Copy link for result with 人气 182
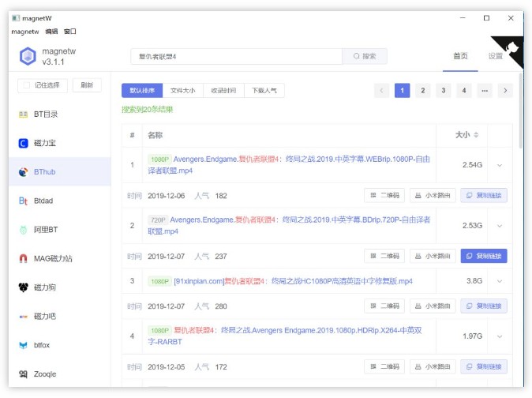The width and height of the screenshot is (532, 398). 484,195
